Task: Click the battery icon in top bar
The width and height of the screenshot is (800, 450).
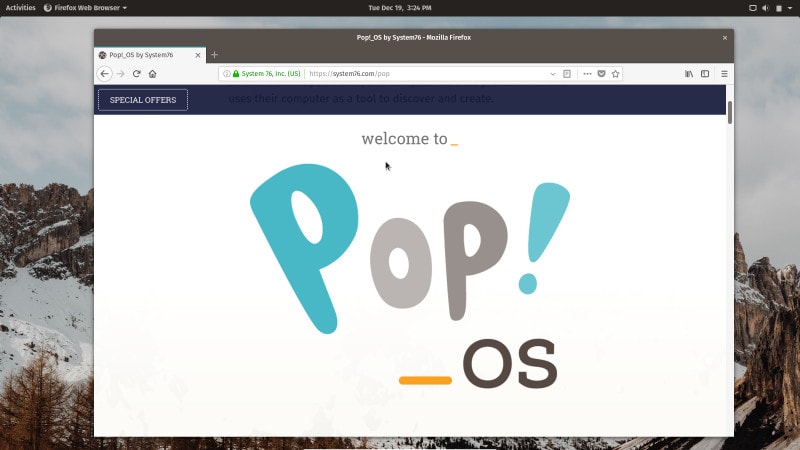Action: 779,8
